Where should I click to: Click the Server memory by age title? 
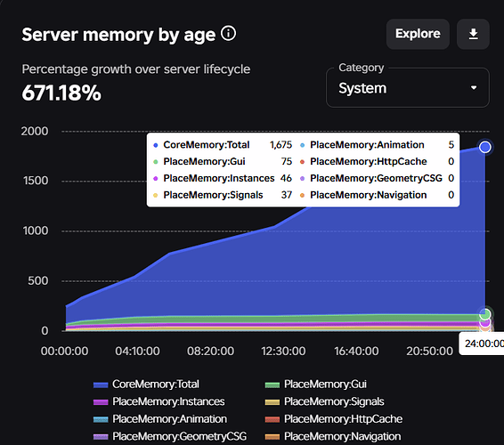click(118, 35)
